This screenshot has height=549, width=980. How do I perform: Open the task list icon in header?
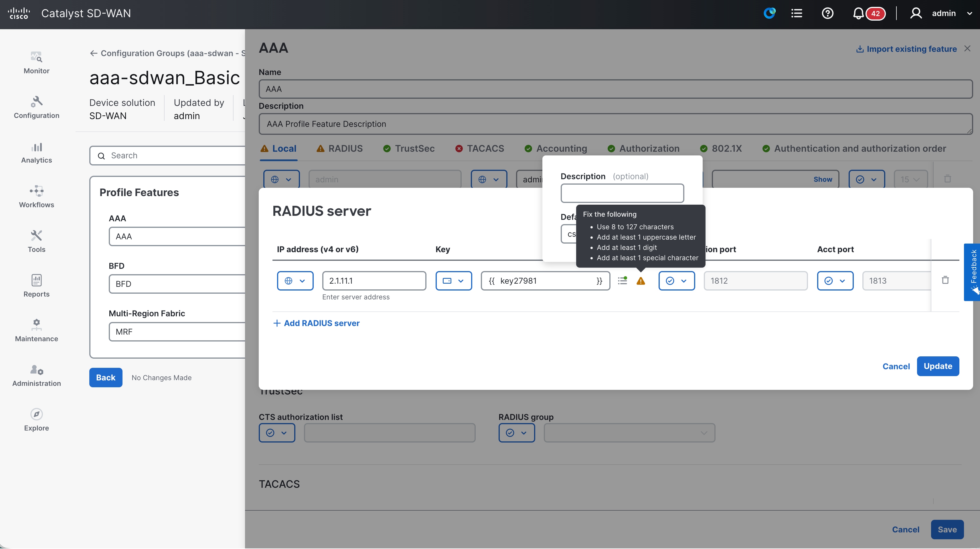point(797,14)
